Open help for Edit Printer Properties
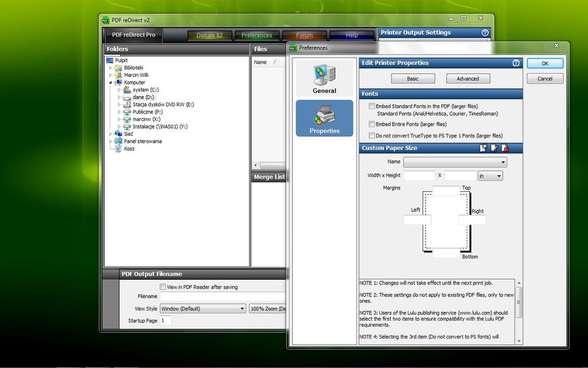This screenshot has width=588, height=368. click(516, 63)
